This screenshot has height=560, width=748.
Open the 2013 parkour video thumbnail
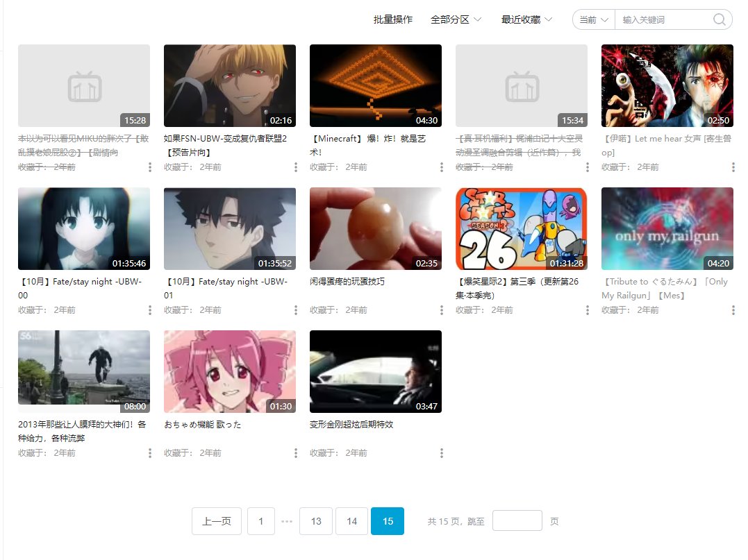click(84, 372)
